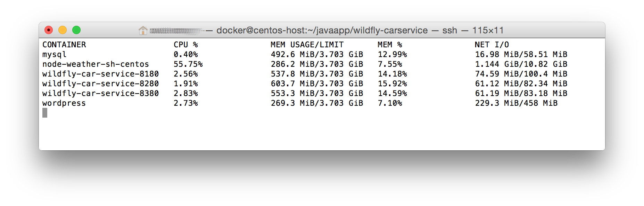Close the terminal window with red button
The height and width of the screenshot is (206, 644).
click(49, 30)
